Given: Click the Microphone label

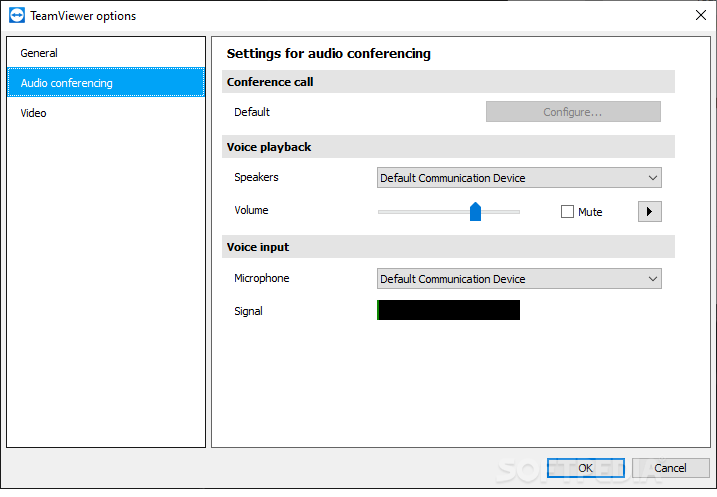Looking at the screenshot, I should [x=262, y=278].
